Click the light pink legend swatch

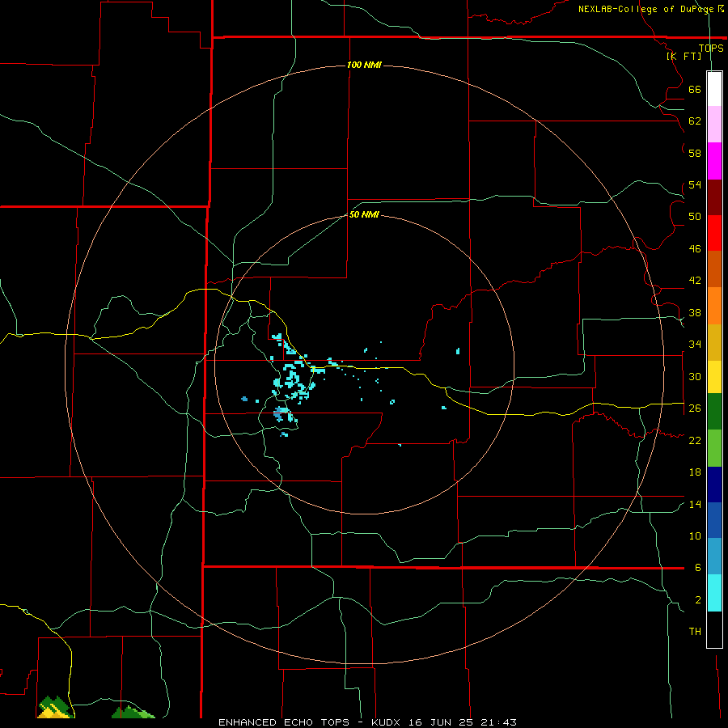pos(714,125)
